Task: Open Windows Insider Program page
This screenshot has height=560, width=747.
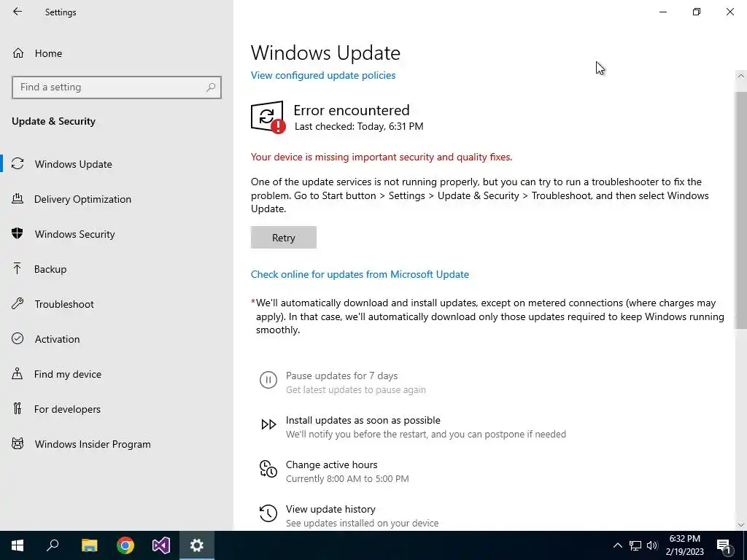Action: coord(117,444)
